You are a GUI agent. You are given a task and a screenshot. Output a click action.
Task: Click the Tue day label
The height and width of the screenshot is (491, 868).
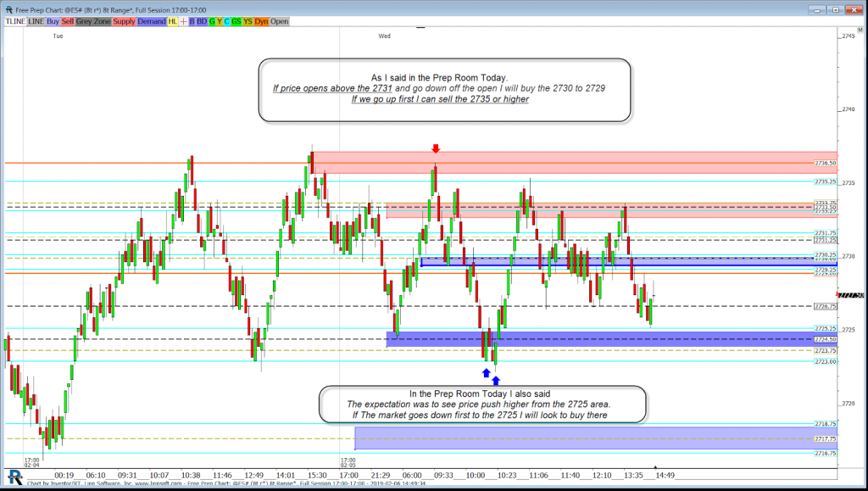pos(58,36)
